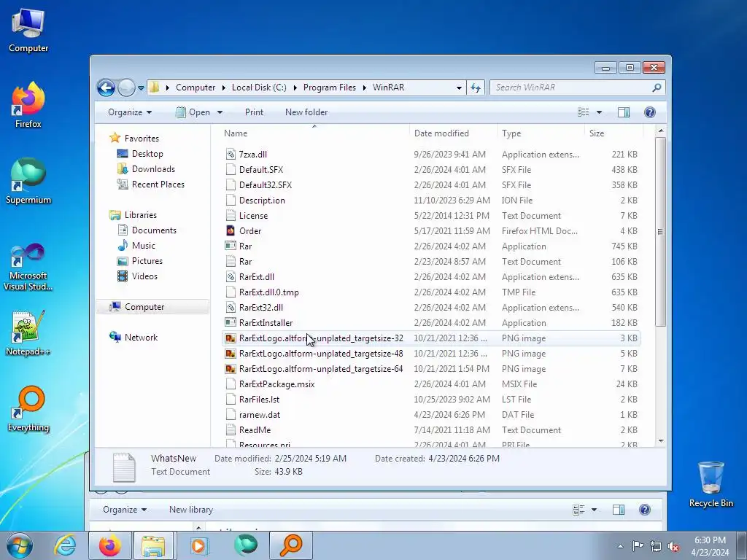Click the file list vertical scrollbar thumb
The height and width of the screenshot is (560, 747).
click(660, 232)
